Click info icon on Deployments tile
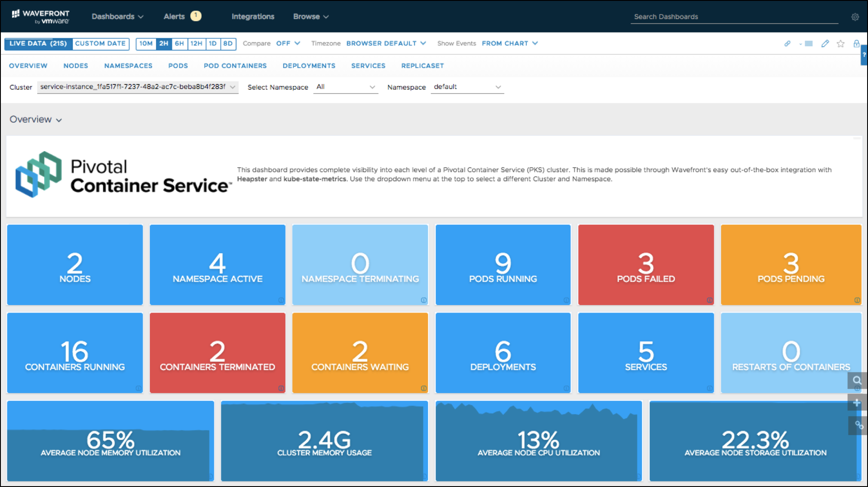This screenshot has height=487, width=868. click(x=566, y=388)
